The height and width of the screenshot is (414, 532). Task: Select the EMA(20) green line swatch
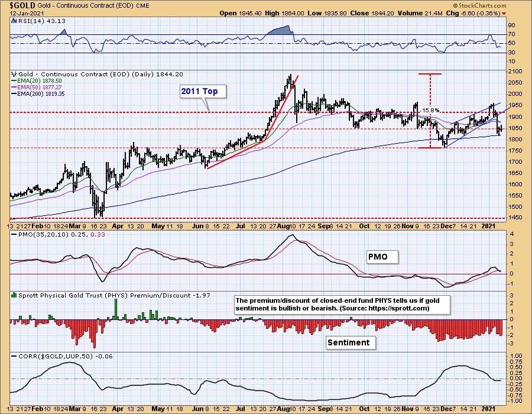[x=14, y=81]
